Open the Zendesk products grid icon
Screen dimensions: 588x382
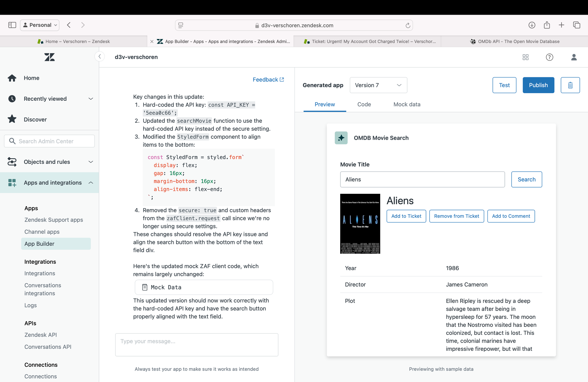[x=526, y=57]
